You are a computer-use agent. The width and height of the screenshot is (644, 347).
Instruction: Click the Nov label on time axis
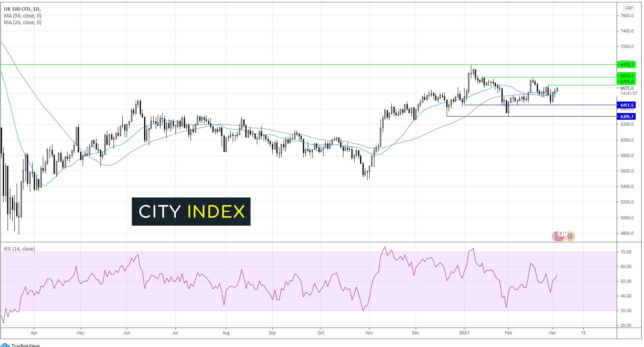click(x=369, y=333)
